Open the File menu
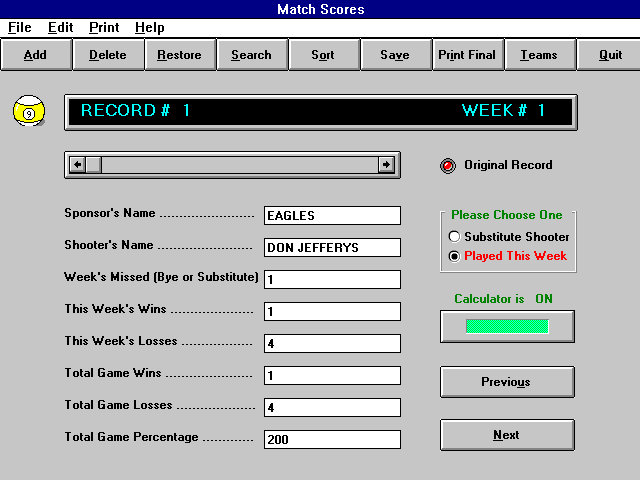This screenshot has width=640, height=480. pyautogui.click(x=20, y=28)
